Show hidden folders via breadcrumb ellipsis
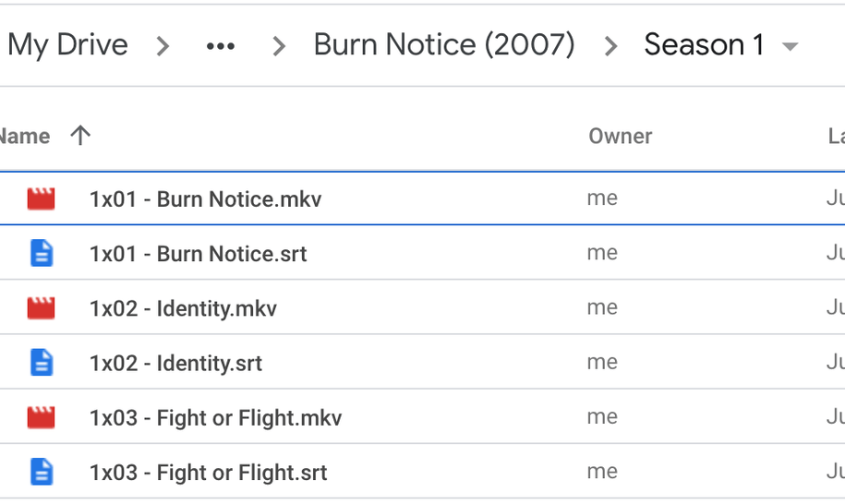The height and width of the screenshot is (504, 845). click(x=221, y=45)
